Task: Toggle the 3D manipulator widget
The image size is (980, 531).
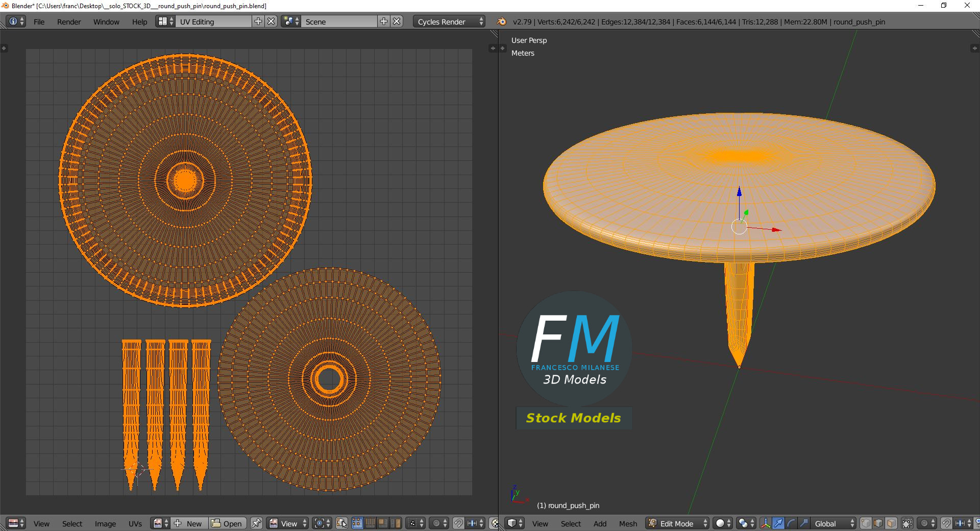Action: point(766,523)
